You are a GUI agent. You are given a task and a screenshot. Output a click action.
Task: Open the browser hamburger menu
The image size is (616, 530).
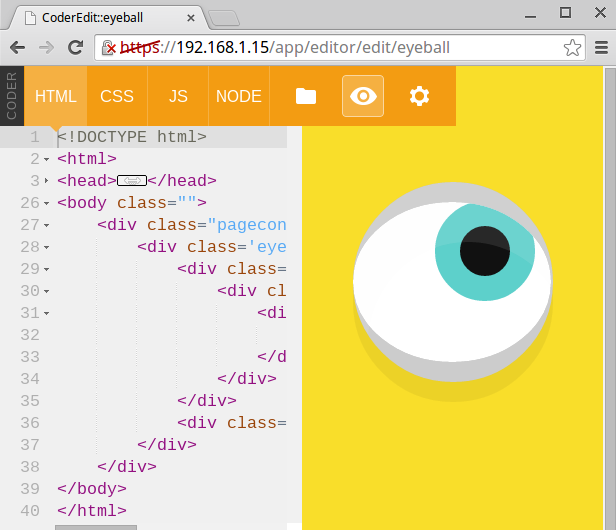point(601,48)
